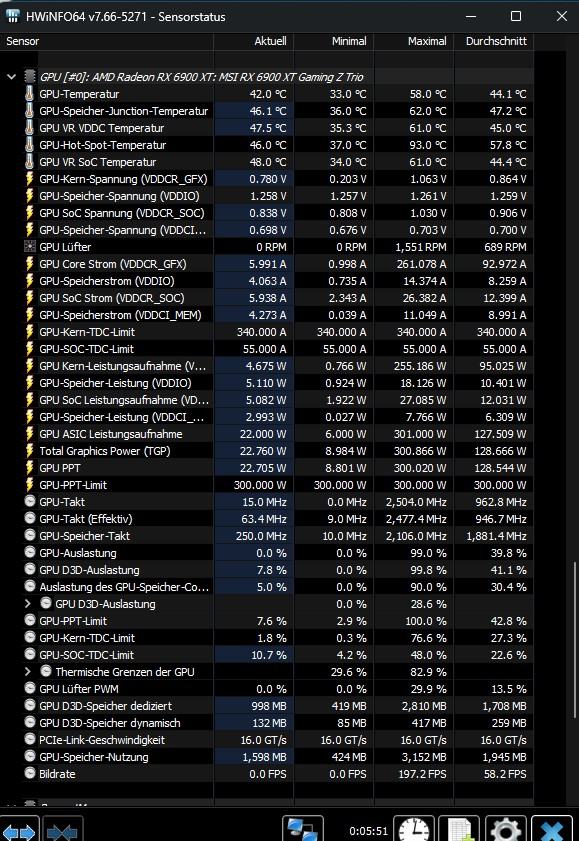This screenshot has width=579, height=841.
Task: Click the circle icon of Bildrate row
Action: (30, 773)
